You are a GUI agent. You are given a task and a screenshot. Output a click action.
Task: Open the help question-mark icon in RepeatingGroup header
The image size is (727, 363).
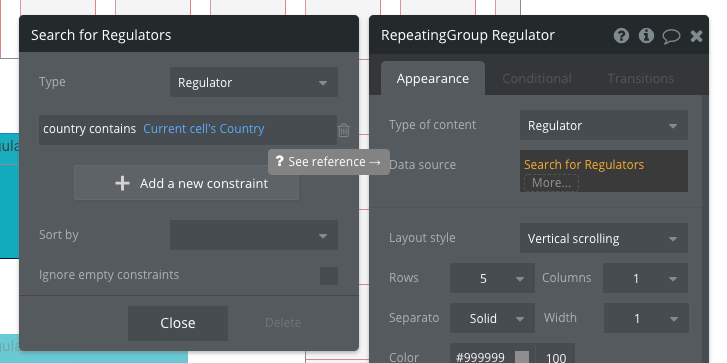coord(621,36)
